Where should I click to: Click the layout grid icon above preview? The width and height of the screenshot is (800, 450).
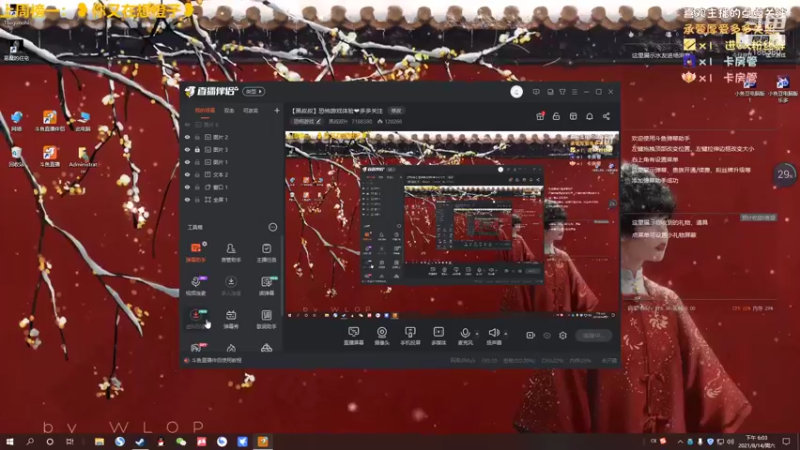pos(573,116)
